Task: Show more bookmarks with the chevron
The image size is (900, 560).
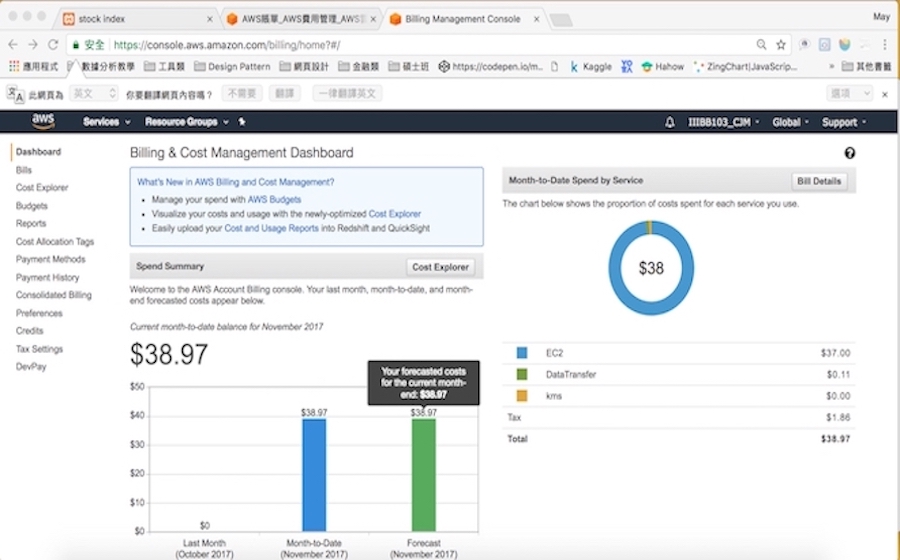Action: [x=831, y=67]
